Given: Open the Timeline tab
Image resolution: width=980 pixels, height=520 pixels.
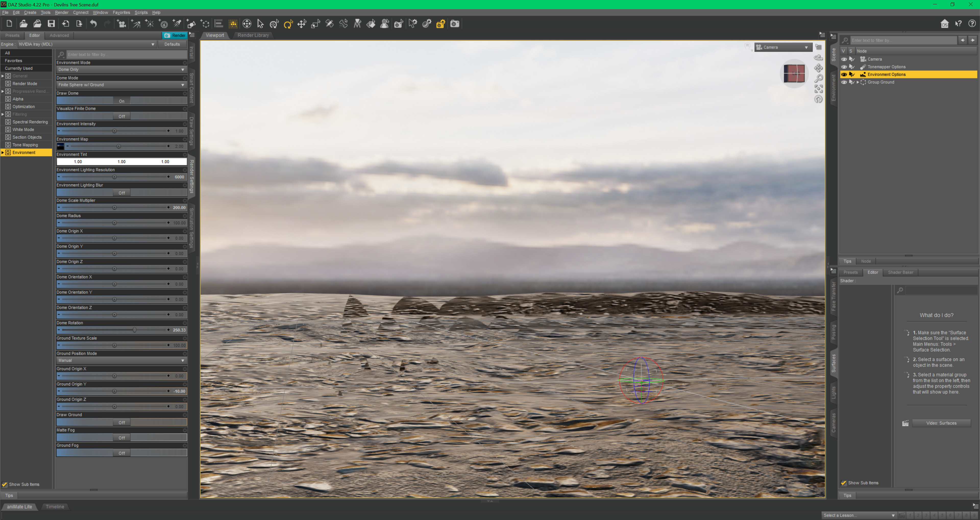Looking at the screenshot, I should 55,506.
